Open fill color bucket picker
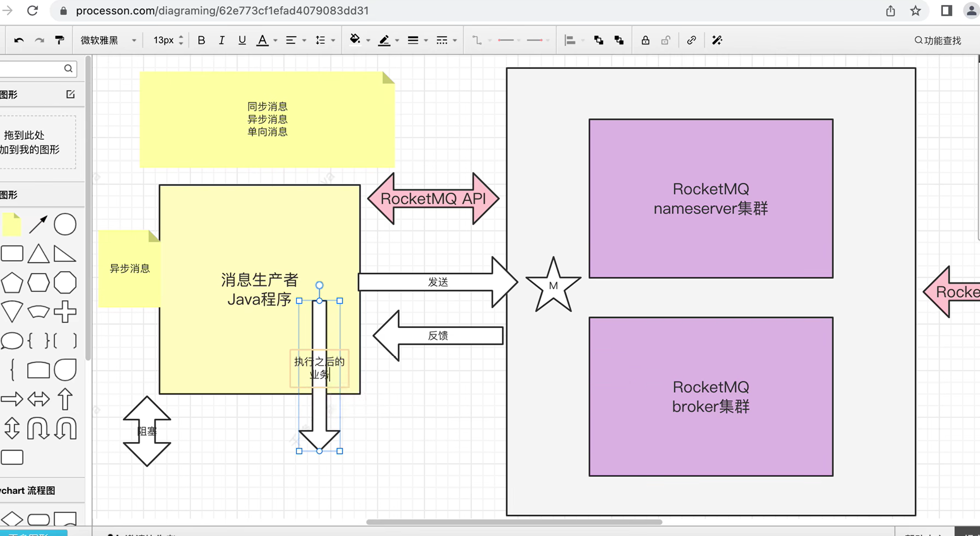Image resolution: width=980 pixels, height=536 pixels. pyautogui.click(x=355, y=40)
